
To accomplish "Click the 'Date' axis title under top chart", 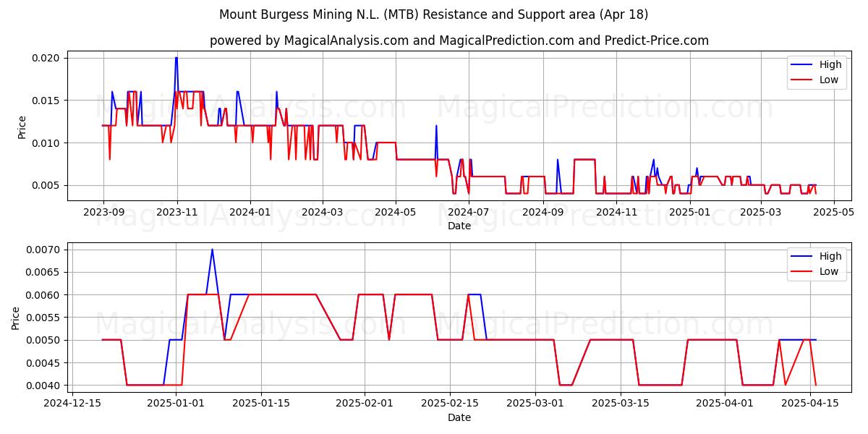I will [x=459, y=226].
